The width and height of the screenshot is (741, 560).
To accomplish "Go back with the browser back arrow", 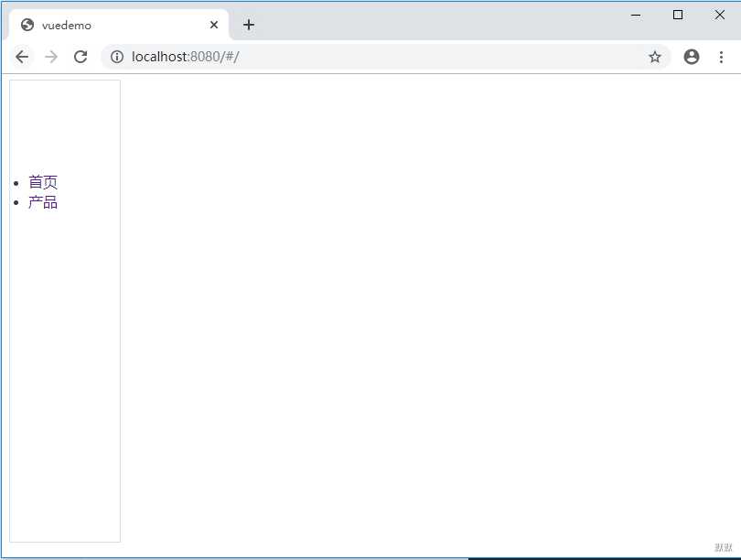I will pos(22,57).
